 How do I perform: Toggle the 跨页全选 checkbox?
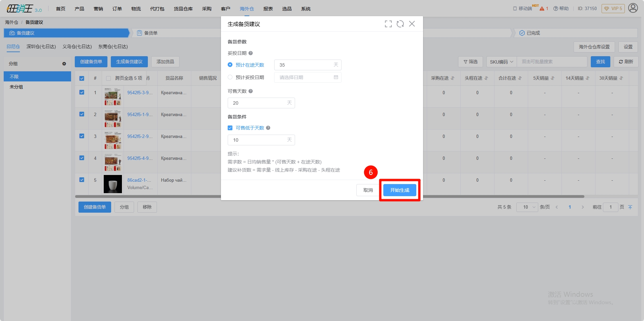(x=108, y=78)
